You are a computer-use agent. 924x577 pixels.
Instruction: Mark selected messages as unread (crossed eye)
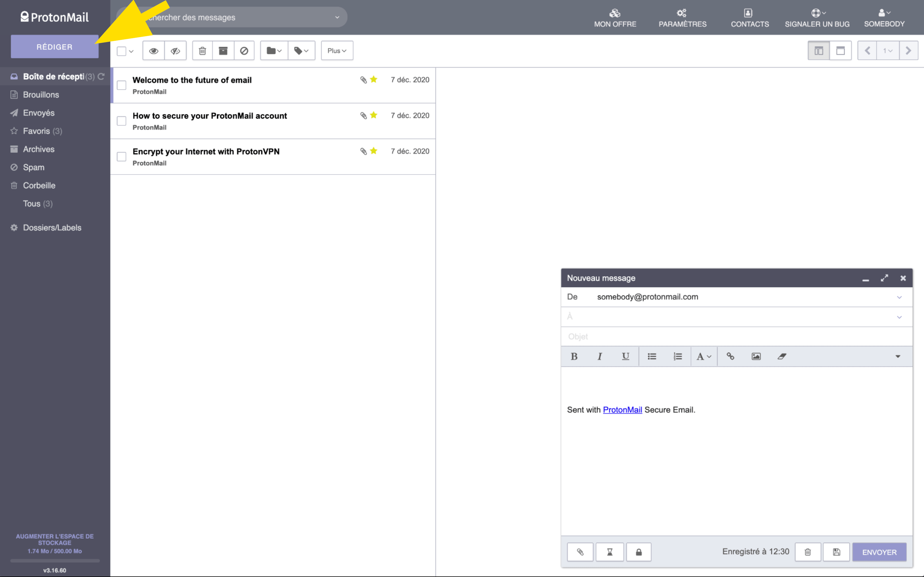(x=175, y=51)
